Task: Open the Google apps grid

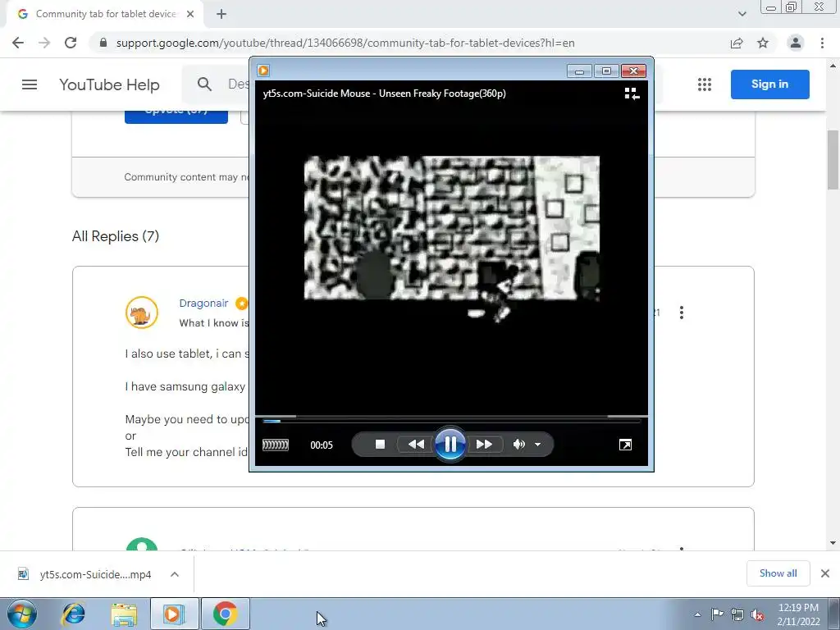Action: click(x=705, y=84)
